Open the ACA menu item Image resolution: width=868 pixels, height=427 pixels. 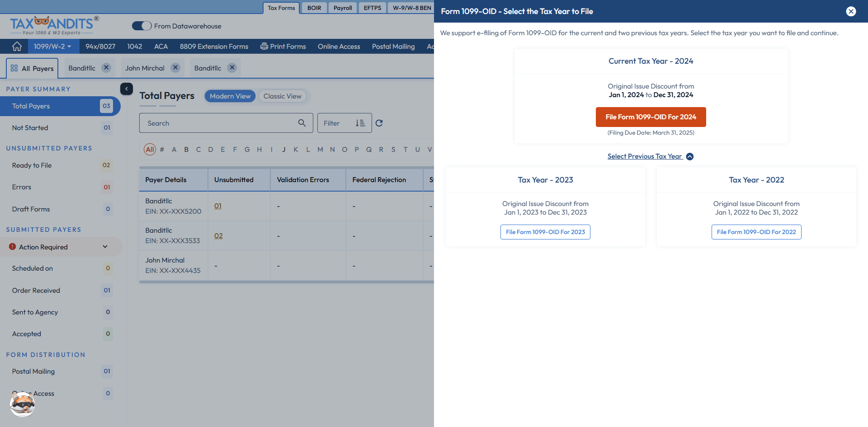point(161,47)
